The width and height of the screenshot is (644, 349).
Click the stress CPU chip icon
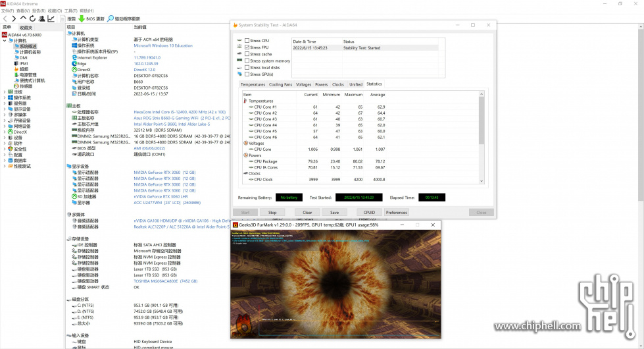239,40
